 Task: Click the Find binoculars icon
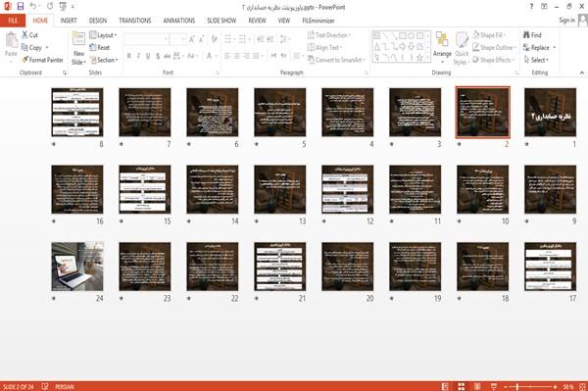point(526,35)
